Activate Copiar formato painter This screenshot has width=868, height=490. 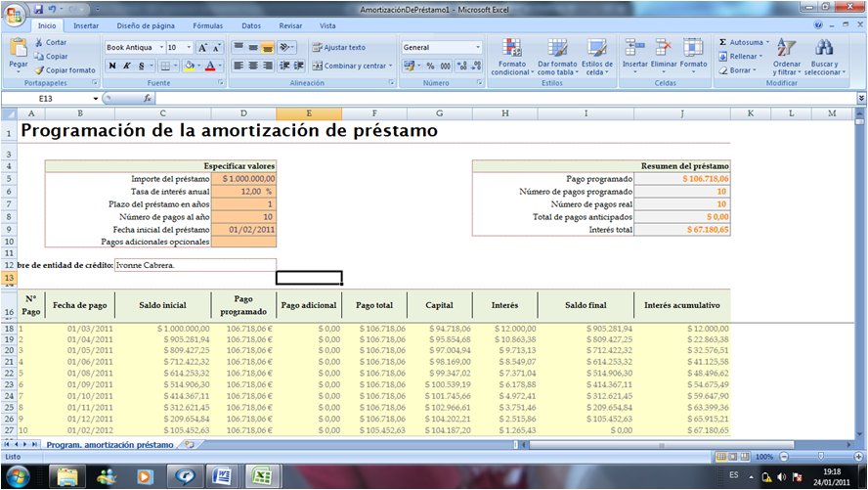pos(65,70)
